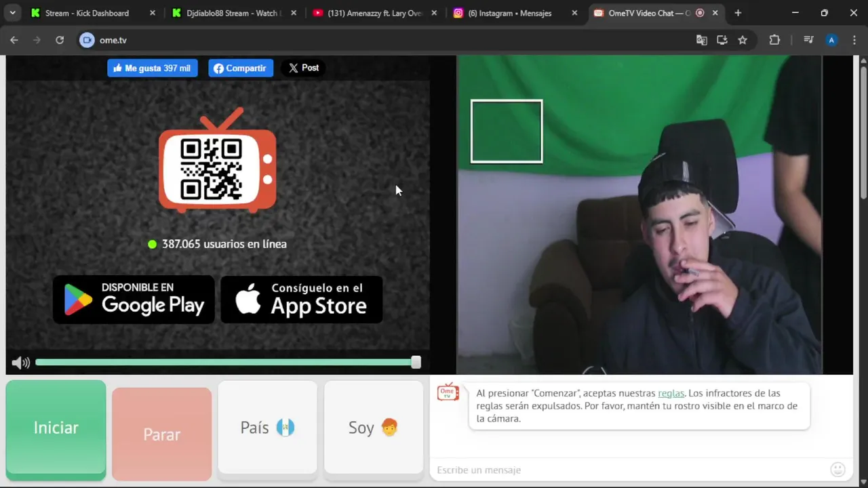This screenshot has width=868, height=488.
Task: Click the webcam video preview
Action: click(639, 215)
